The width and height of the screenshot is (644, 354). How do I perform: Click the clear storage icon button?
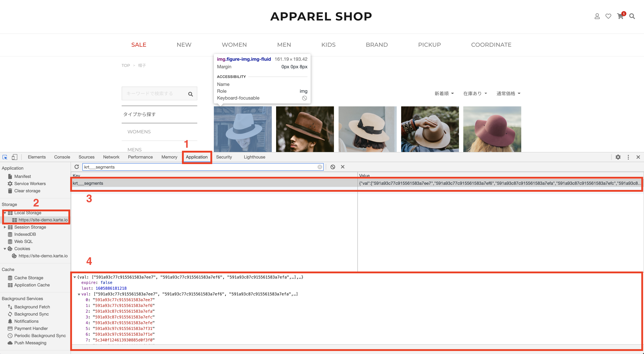(x=10, y=190)
